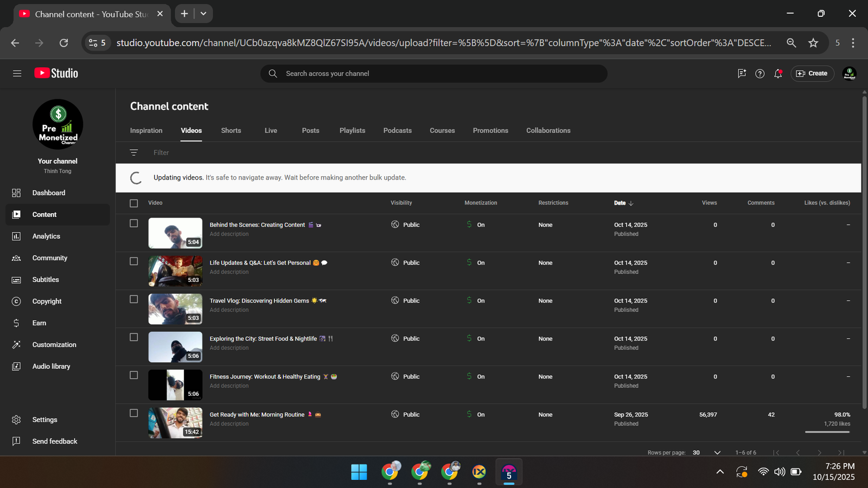This screenshot has height=488, width=868.
Task: Click the notifications bell icon
Action: coord(778,73)
